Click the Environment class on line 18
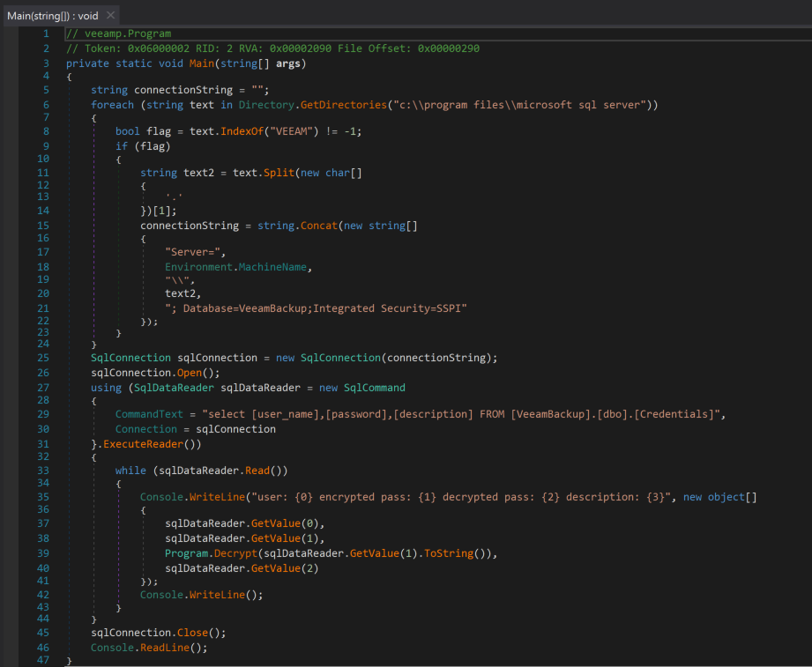Viewport: 812px width, 667px height. pos(198,267)
